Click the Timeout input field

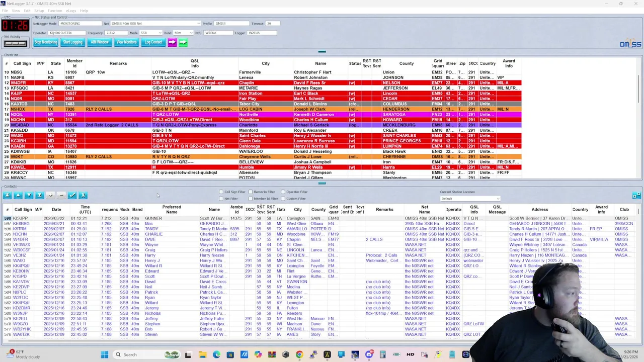coord(272,24)
